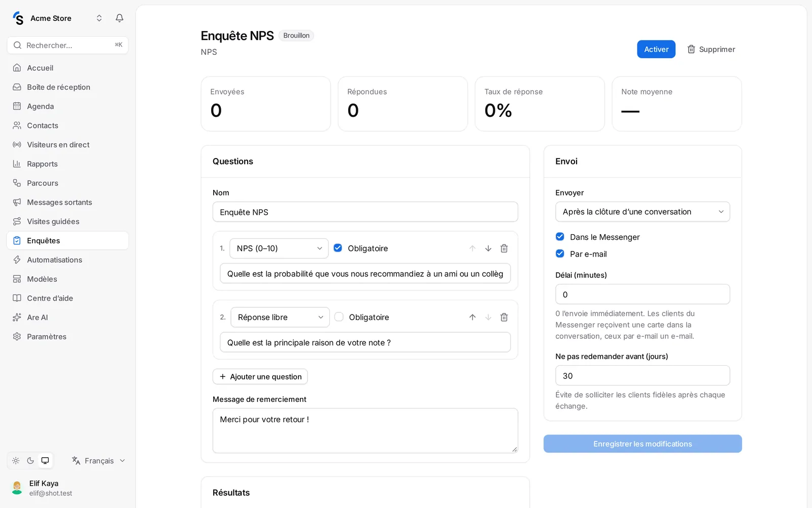Navigate to Contacts
Screen dimensions: 812x508
(x=67, y=125)
